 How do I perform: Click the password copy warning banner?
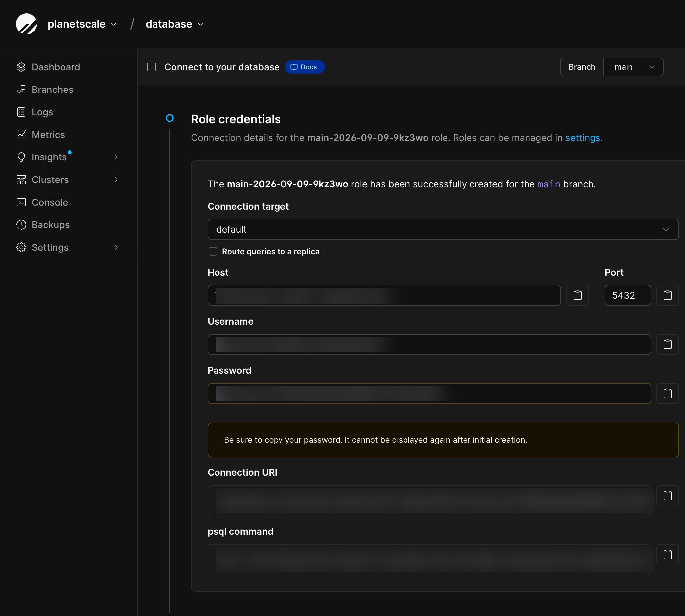point(443,440)
